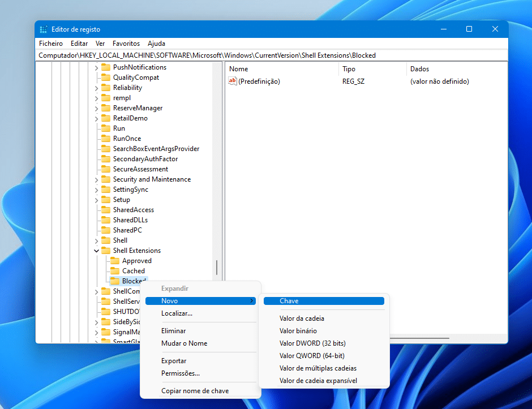532x409 pixels.
Task: Click the Approved folder icon
Action: pyautogui.click(x=115, y=260)
